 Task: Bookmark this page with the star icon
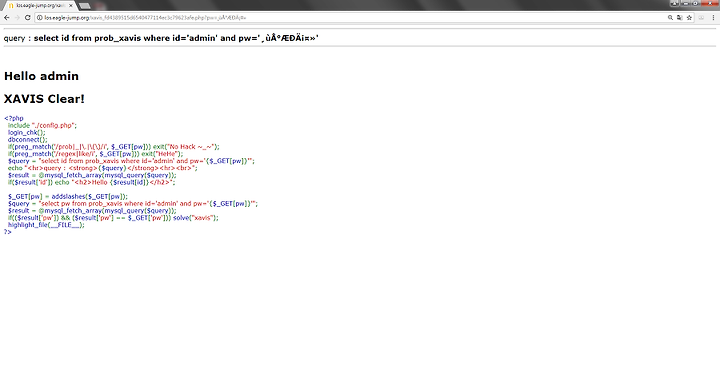[689, 17]
